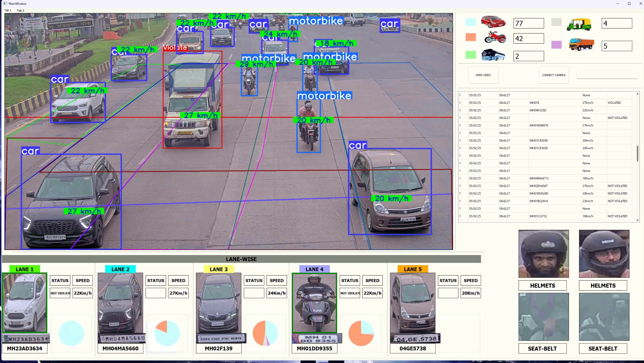
Task: Select Tab 1
Action: point(8,10)
